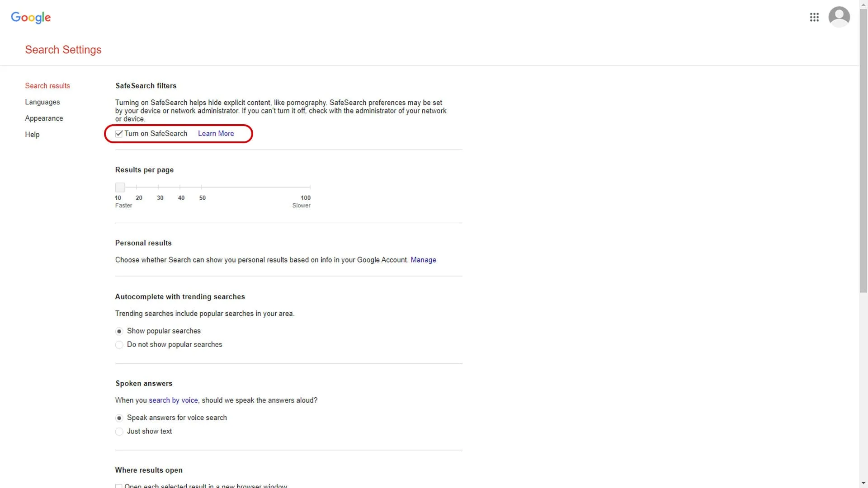Check Open each selected result in new window

tap(118, 486)
